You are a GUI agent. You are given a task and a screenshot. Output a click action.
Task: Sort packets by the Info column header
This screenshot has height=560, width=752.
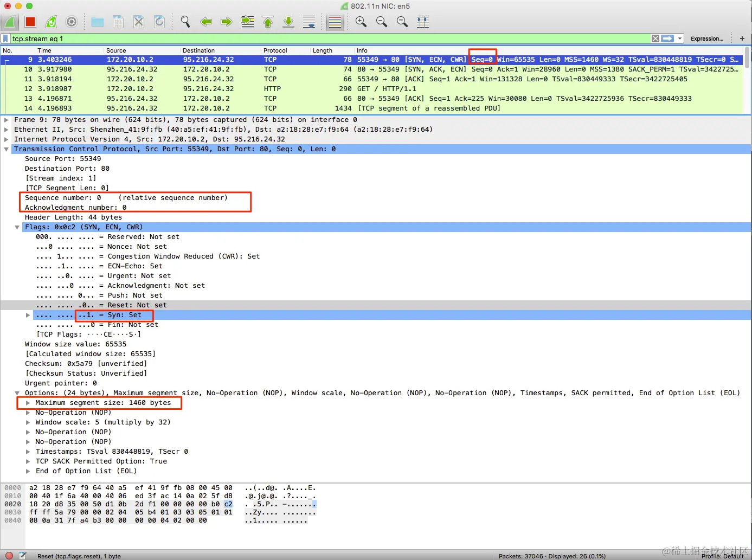tap(549, 50)
